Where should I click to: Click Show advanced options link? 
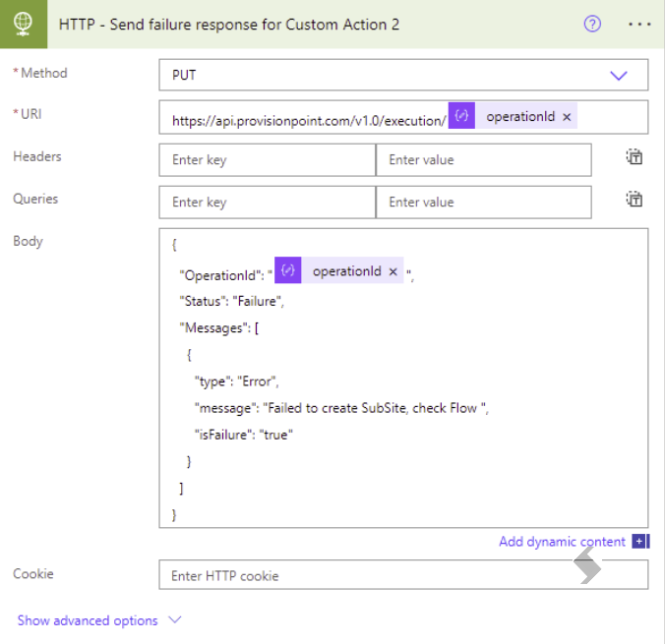88,620
